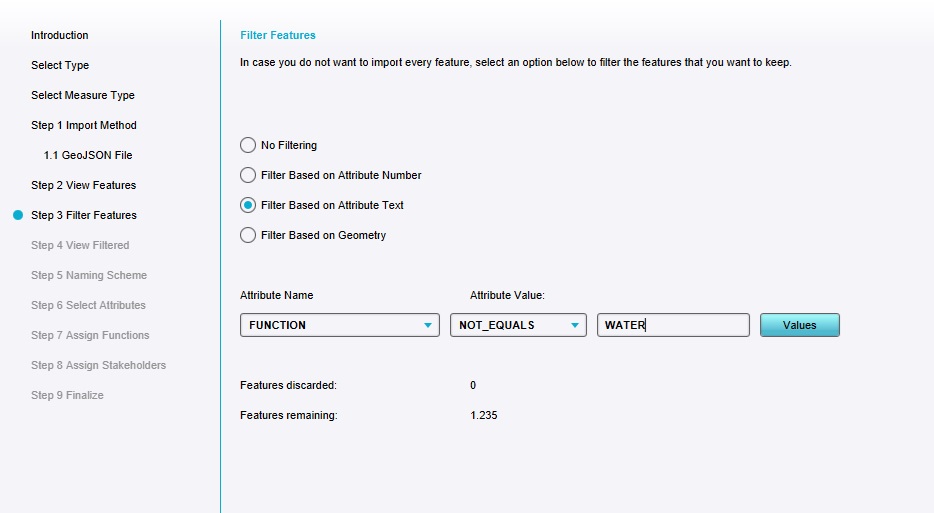This screenshot has width=934, height=513.
Task: Choose Filter Based on Attribute Number
Action: click(x=248, y=175)
